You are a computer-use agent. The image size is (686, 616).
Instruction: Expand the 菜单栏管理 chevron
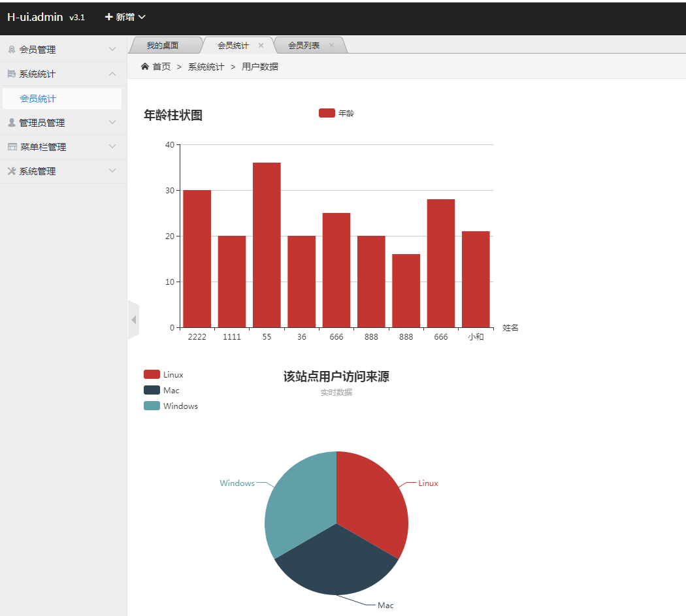point(112,146)
